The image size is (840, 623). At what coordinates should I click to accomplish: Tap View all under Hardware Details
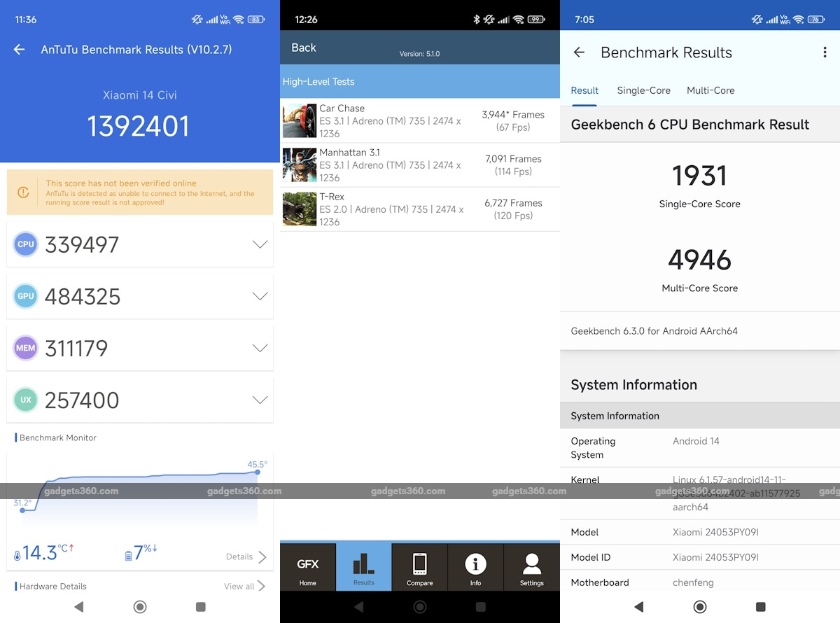pyautogui.click(x=243, y=586)
